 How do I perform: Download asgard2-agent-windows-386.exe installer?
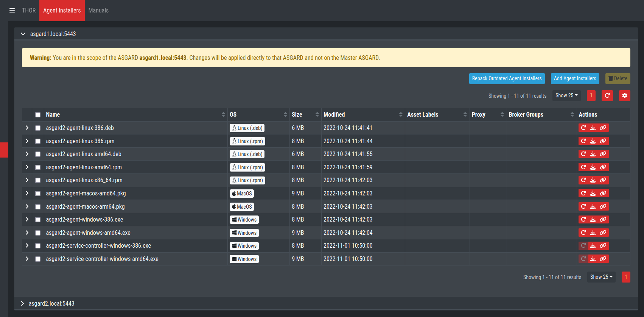[x=593, y=220]
